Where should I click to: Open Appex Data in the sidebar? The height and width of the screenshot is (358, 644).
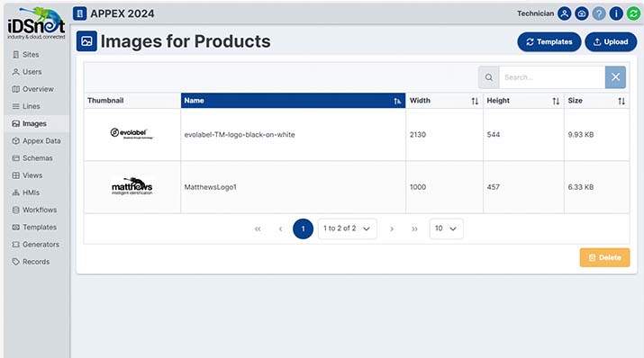37,140
